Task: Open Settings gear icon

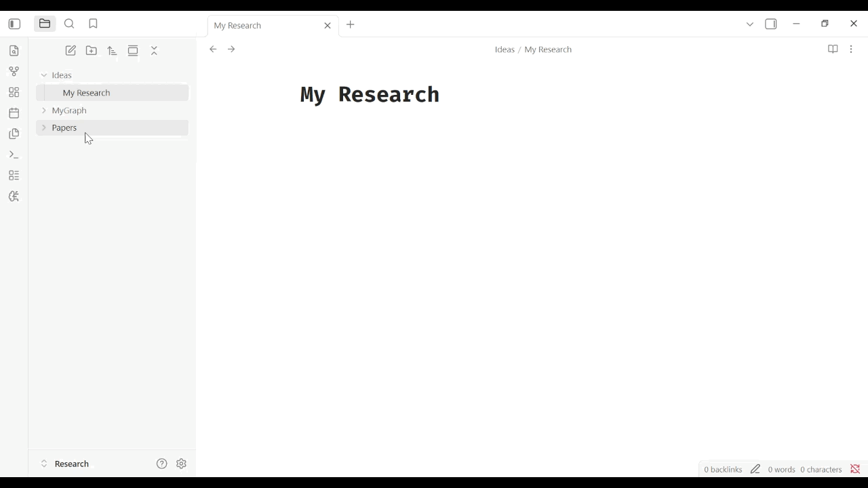Action: click(181, 464)
